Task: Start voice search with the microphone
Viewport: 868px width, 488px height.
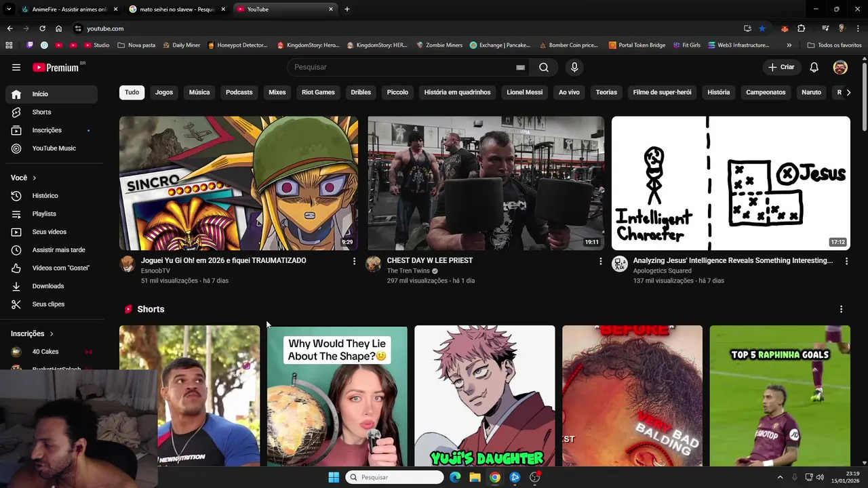Action: [574, 67]
